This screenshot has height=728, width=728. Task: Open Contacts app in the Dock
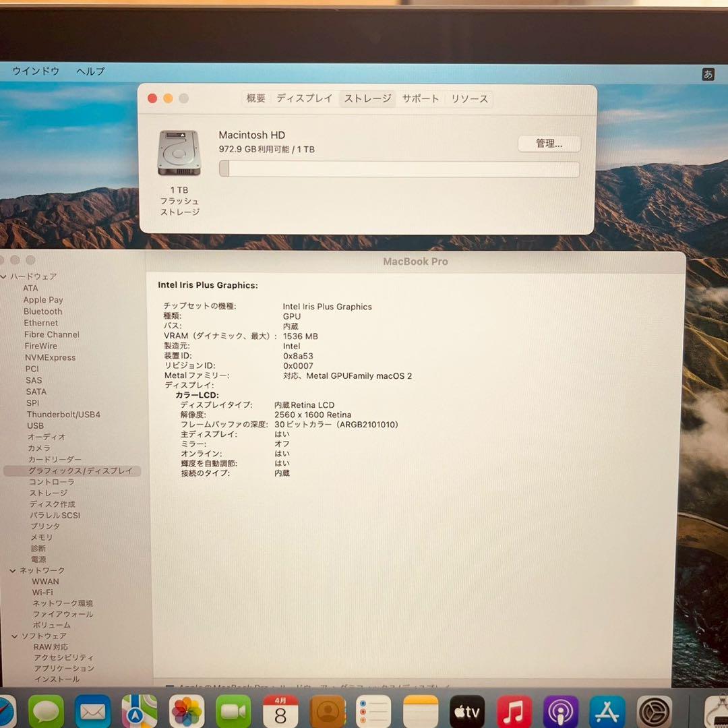coord(328,711)
